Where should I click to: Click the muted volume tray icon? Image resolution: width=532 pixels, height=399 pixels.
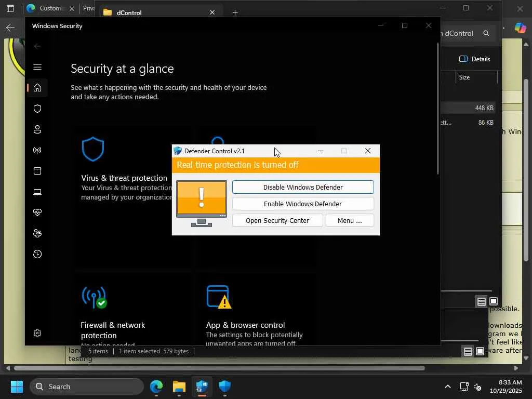click(x=477, y=387)
